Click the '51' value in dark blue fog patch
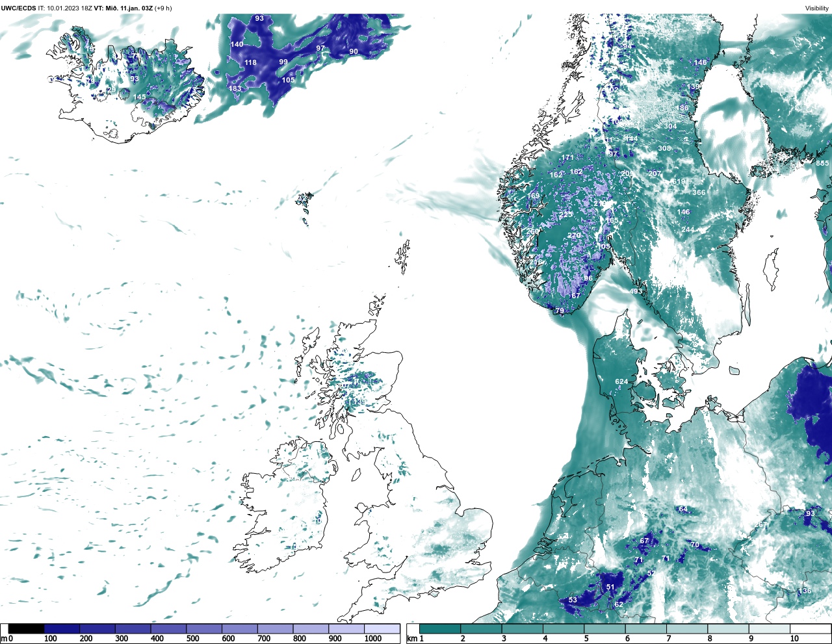This screenshot has height=644, width=832. 610,587
